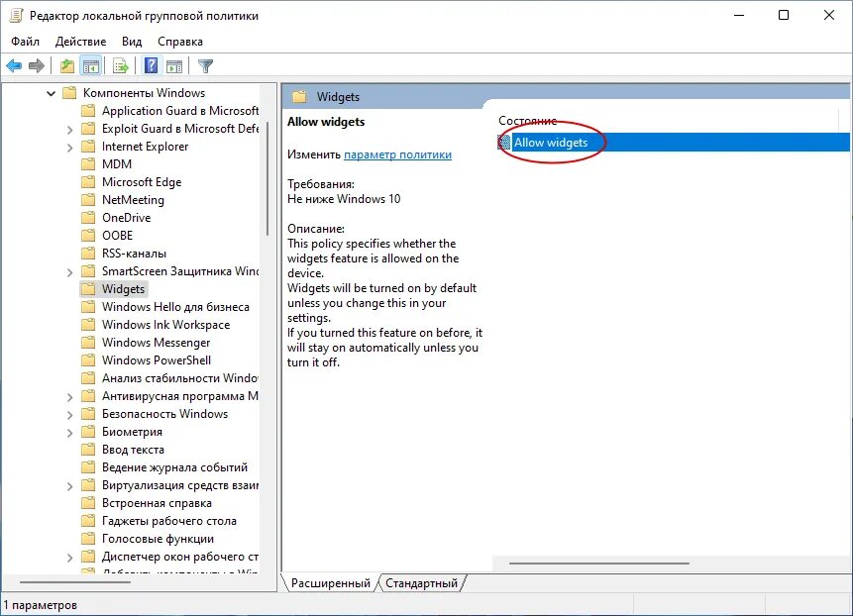This screenshot has height=616, width=853.
Task: Maximize the group policy editor window
Action: pyautogui.click(x=784, y=15)
